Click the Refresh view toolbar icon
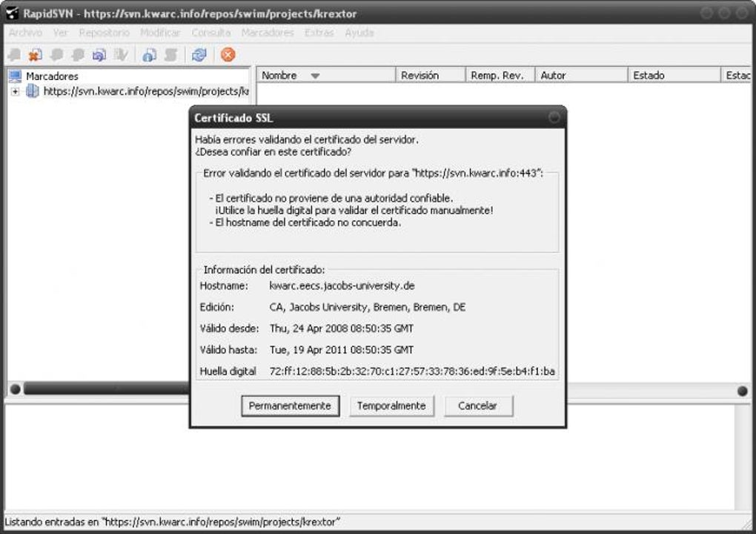Viewport: 756px width, 534px height. pyautogui.click(x=199, y=54)
